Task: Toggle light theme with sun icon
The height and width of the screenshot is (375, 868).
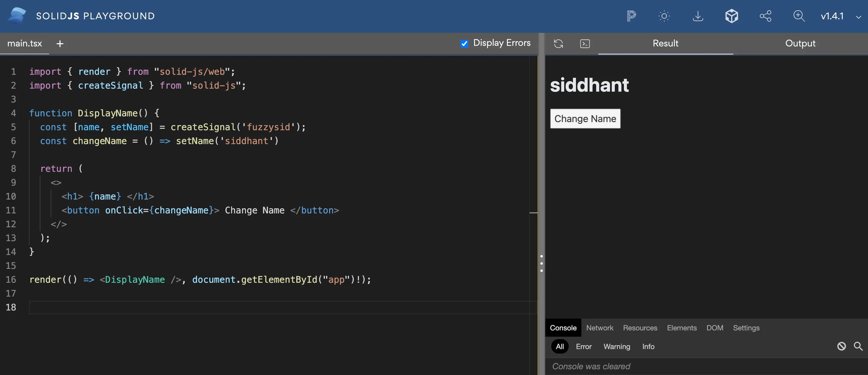Action: pos(664,16)
